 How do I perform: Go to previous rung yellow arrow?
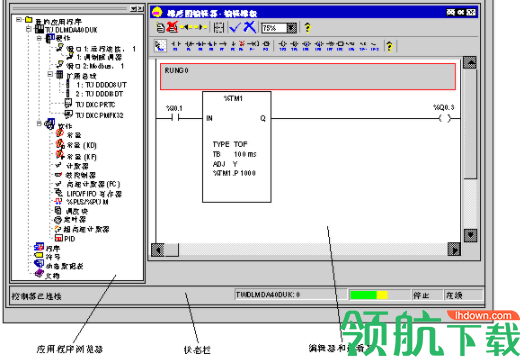tap(186, 27)
